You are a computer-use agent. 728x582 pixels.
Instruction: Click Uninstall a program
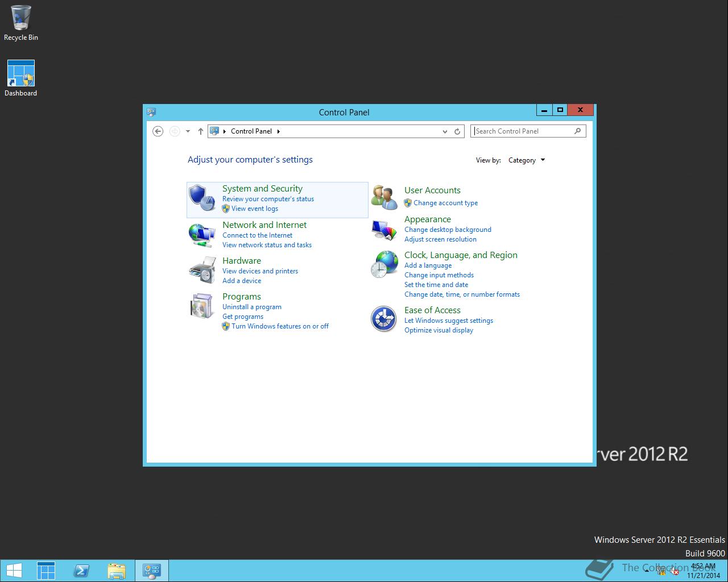tap(252, 307)
